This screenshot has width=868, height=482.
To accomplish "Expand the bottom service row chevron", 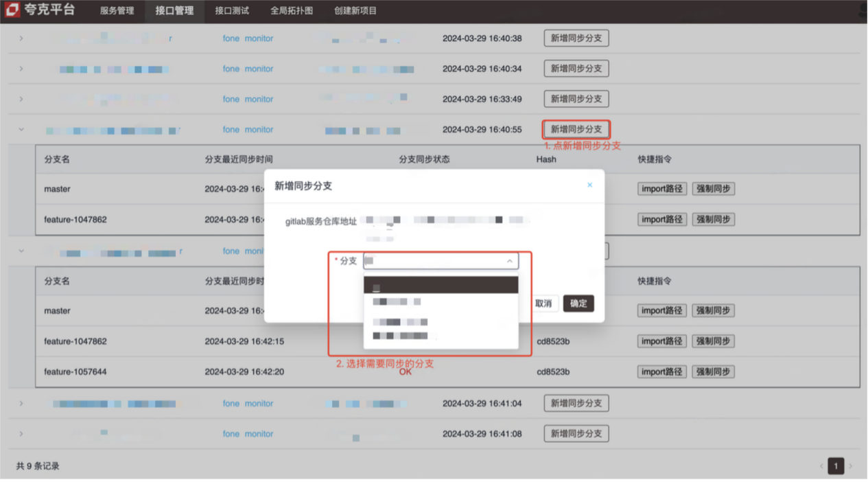I will point(21,433).
